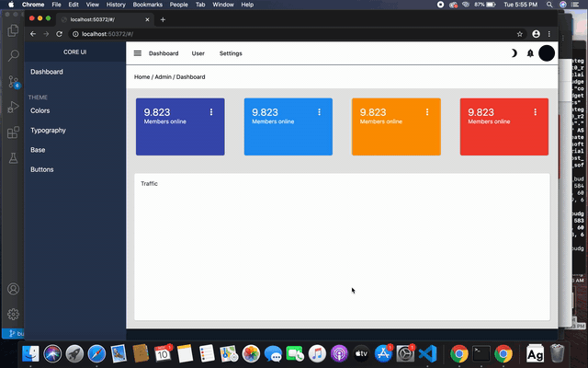Go to Dashboard in the top header nav
This screenshot has height=368, width=588.
click(164, 53)
